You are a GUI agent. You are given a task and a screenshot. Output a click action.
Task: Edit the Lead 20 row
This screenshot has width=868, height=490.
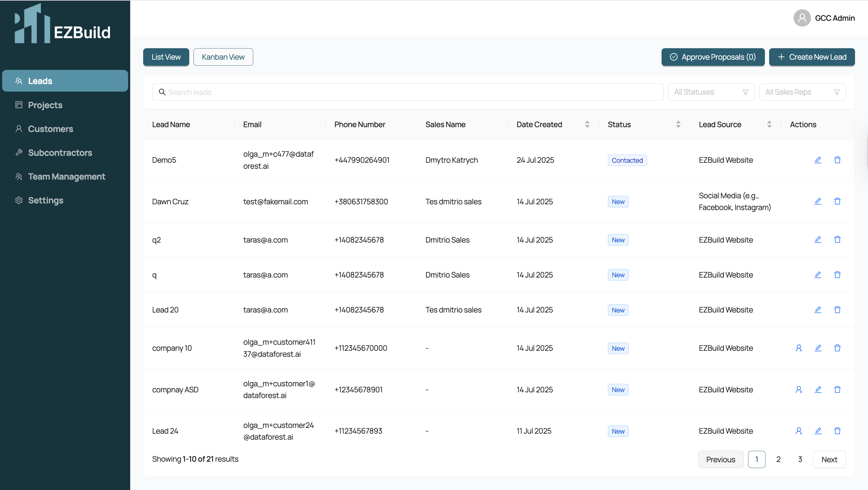[x=818, y=310]
